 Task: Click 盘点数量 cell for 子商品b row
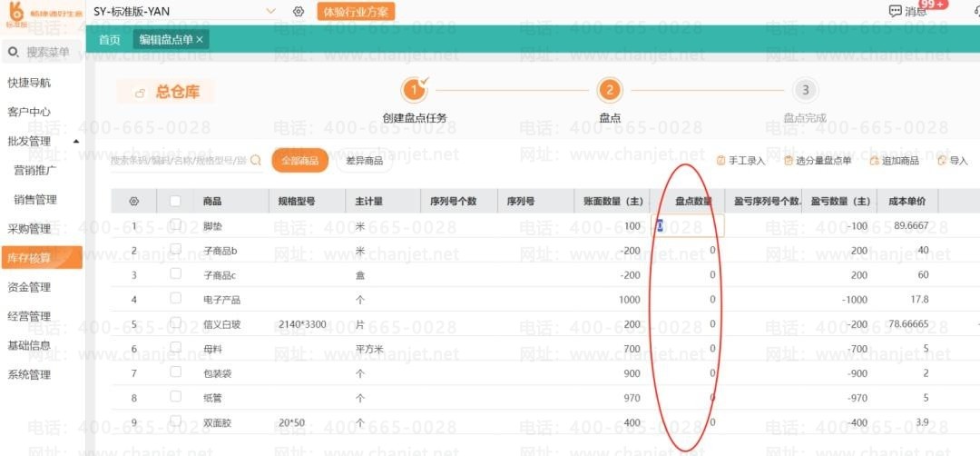tap(688, 250)
